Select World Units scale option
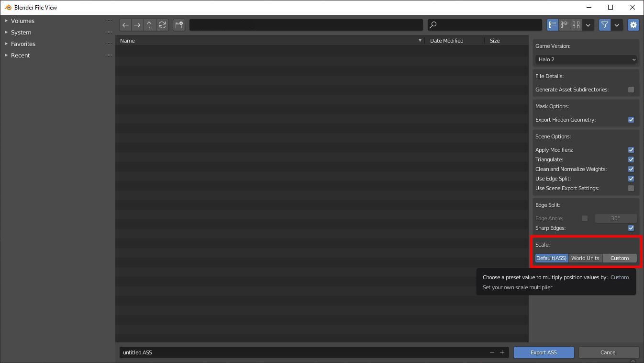Screen dimensions: 644x363 coord(585,258)
